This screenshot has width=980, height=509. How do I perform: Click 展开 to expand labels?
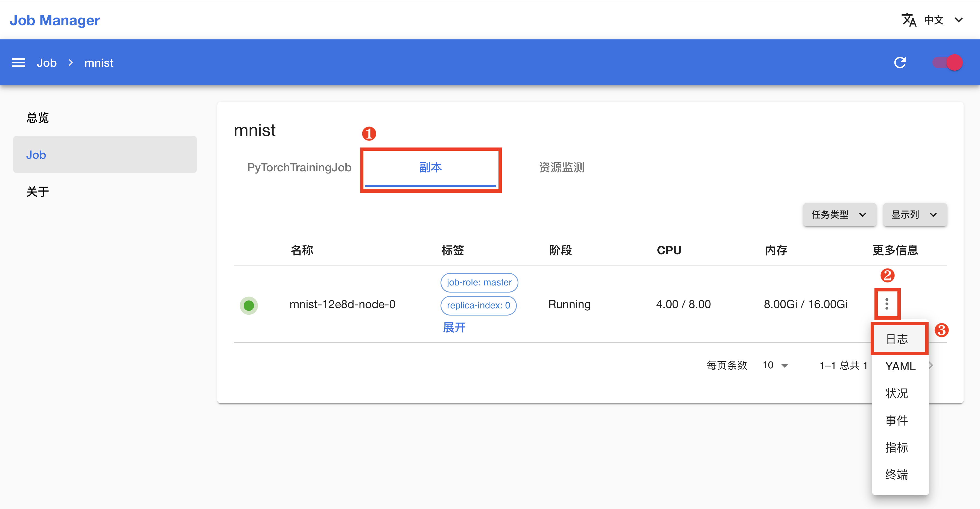click(x=454, y=327)
